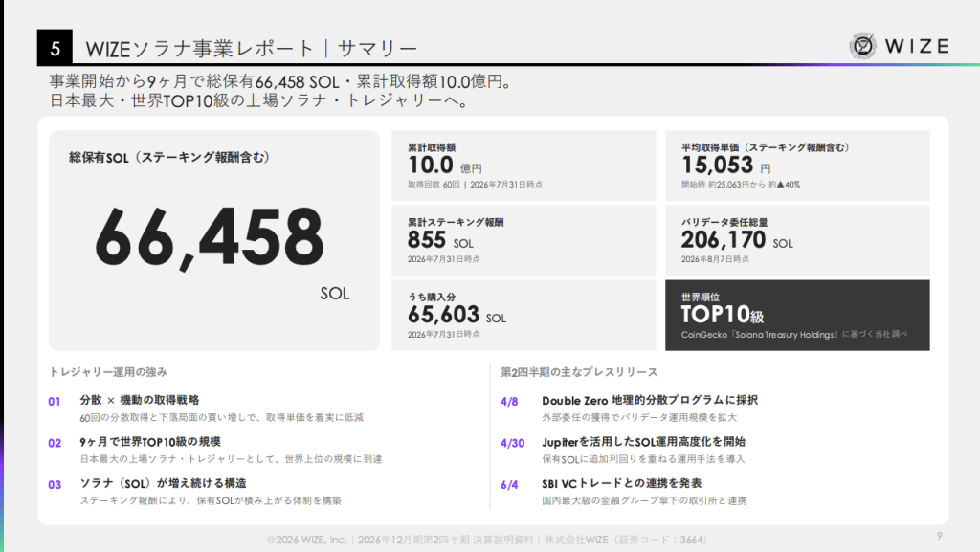
Task: Click the value '15,053 円'
Action: point(726,166)
